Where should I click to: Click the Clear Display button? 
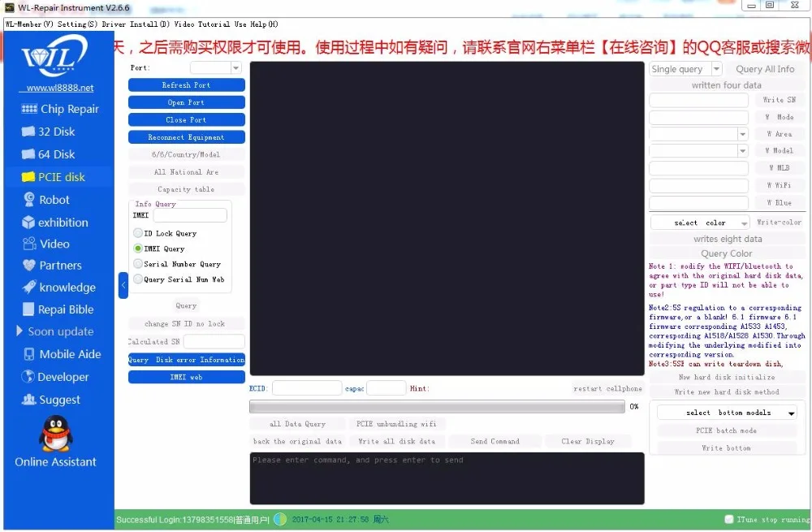(588, 441)
